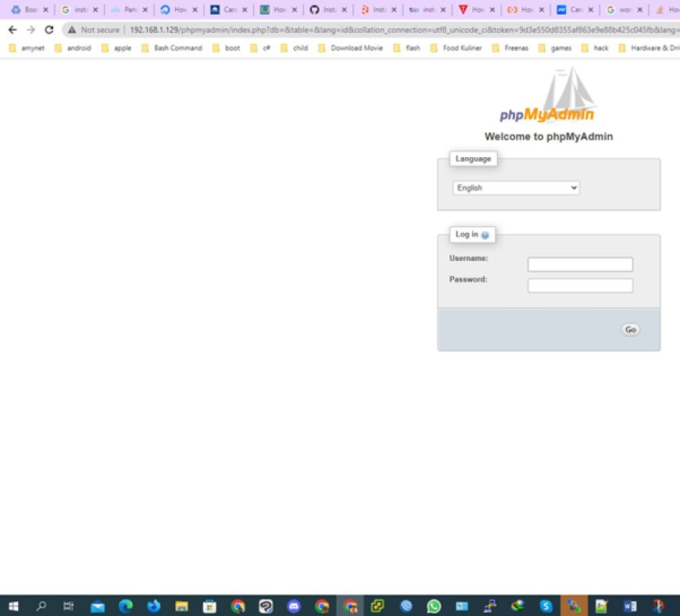Click the "Password:" label
This screenshot has height=616, width=680.
[x=468, y=279]
